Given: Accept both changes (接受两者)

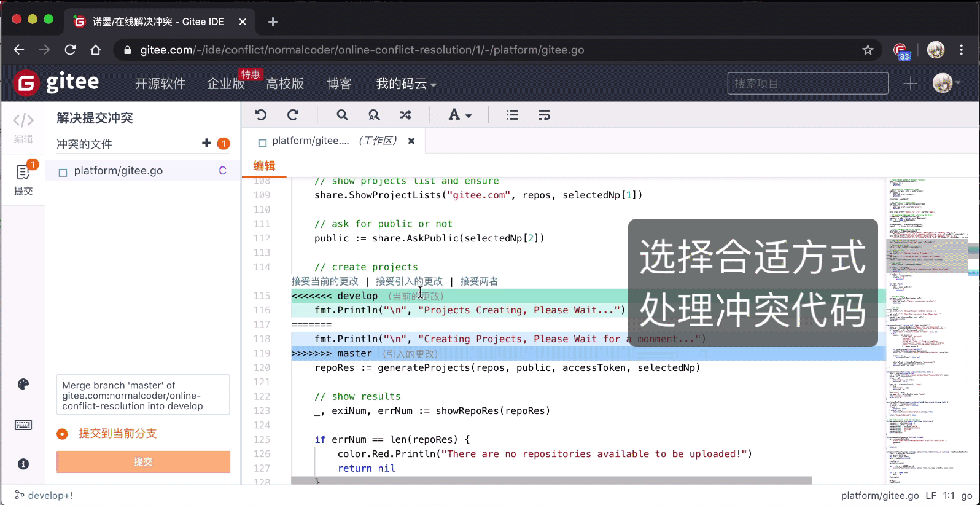Looking at the screenshot, I should [x=479, y=281].
